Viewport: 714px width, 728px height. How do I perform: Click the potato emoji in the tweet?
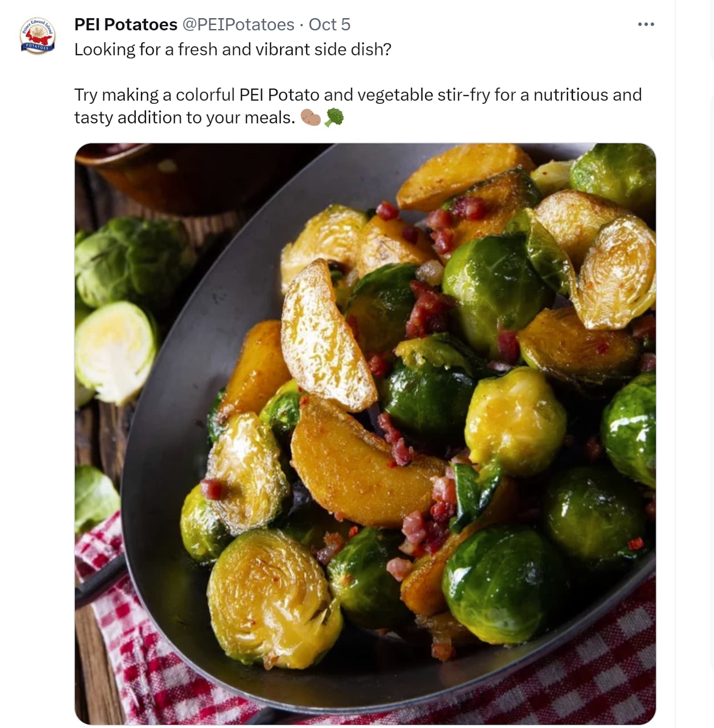tap(311, 117)
